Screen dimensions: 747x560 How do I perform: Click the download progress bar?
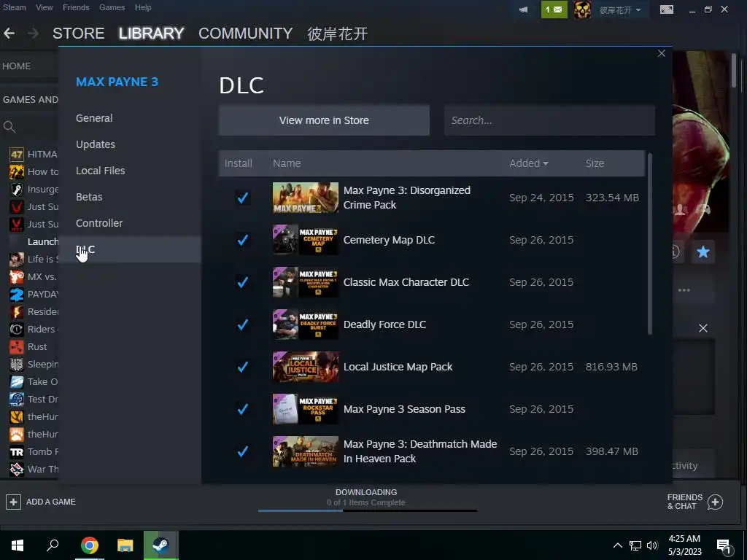tap(368, 510)
